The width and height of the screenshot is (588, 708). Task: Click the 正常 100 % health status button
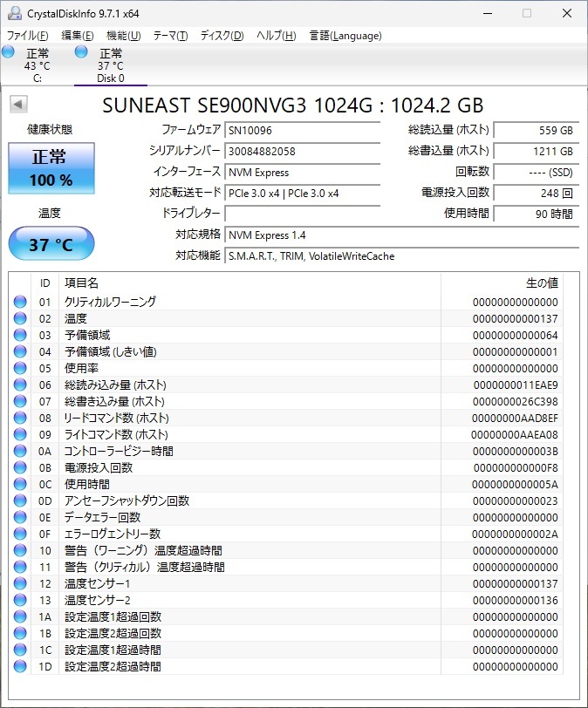click(x=51, y=168)
